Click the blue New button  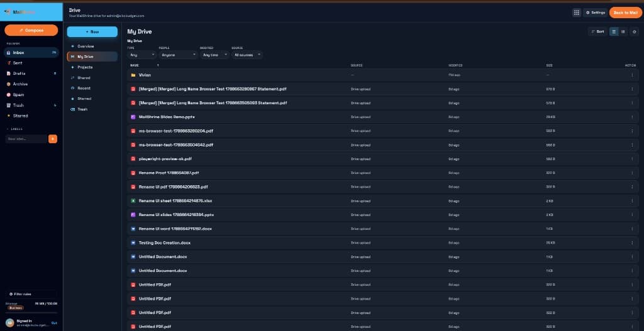[92, 31]
